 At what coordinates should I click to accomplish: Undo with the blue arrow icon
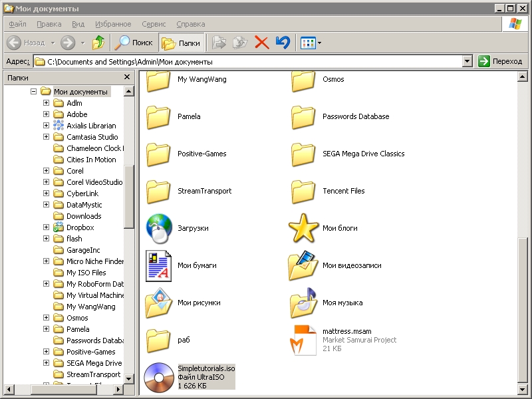283,43
